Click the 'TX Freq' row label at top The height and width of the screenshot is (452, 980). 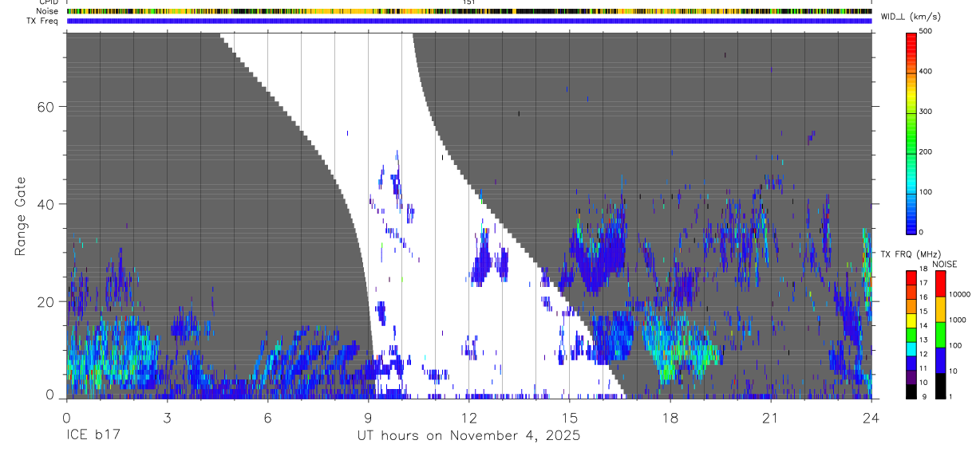coord(43,21)
